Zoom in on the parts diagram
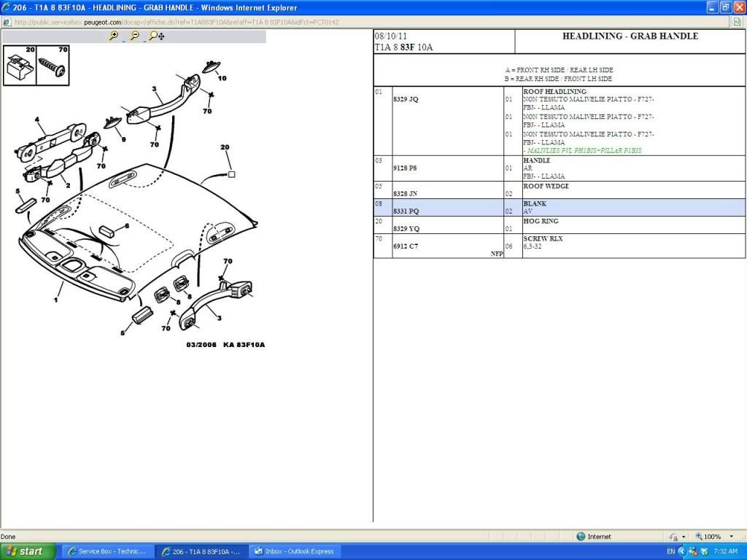Viewport: 747px width, 560px height. pyautogui.click(x=114, y=36)
